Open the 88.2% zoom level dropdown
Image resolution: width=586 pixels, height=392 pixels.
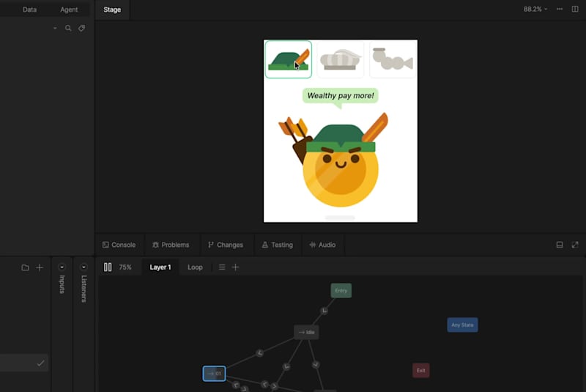coord(535,9)
